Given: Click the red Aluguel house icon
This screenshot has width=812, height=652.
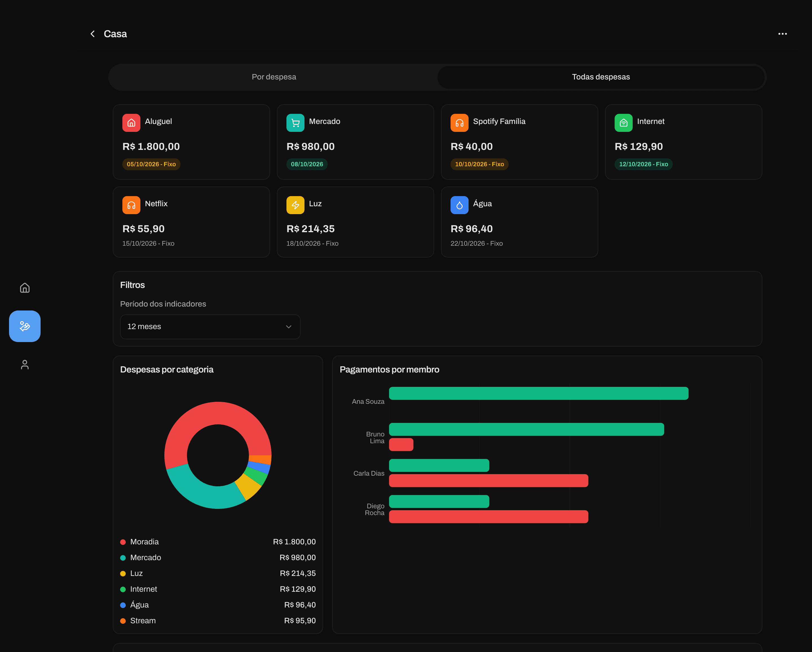Looking at the screenshot, I should click(131, 123).
